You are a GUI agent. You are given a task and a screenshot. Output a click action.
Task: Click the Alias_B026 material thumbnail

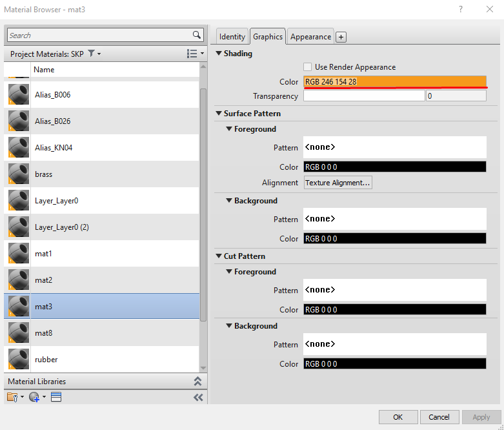point(19,121)
